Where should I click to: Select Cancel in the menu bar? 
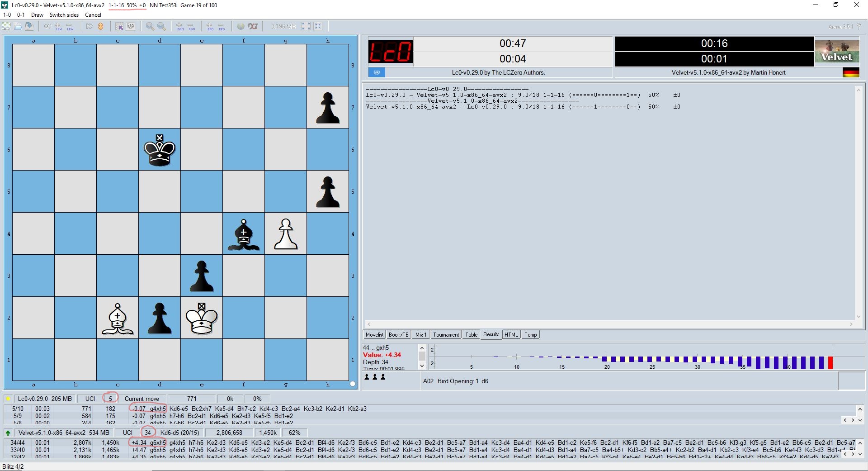(x=93, y=14)
